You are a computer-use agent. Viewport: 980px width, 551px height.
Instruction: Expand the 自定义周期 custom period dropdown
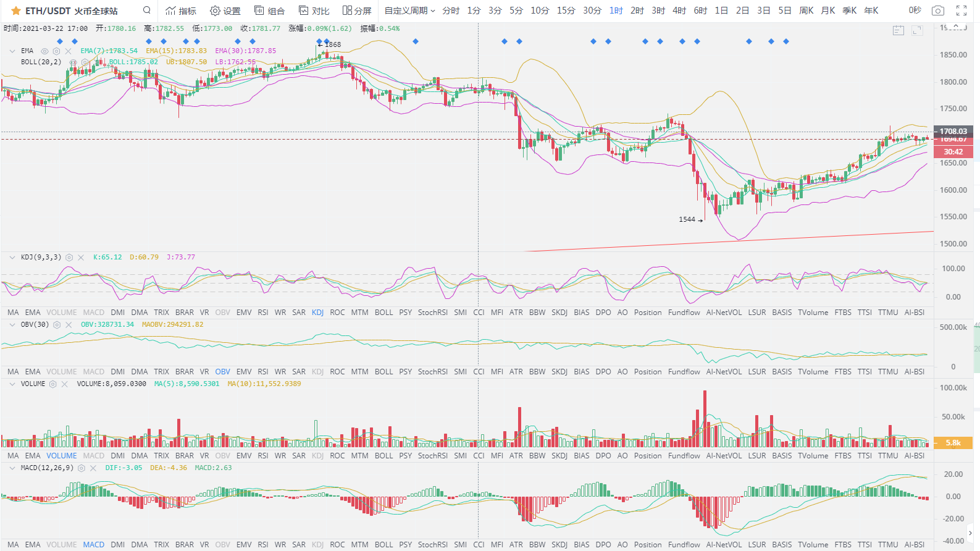pyautogui.click(x=410, y=11)
